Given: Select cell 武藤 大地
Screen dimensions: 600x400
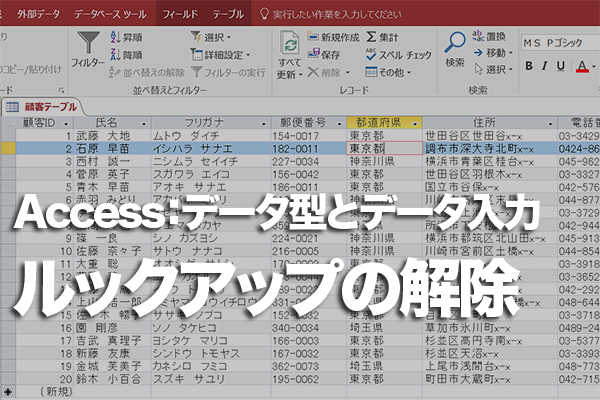Looking at the screenshot, I should coord(112,136).
